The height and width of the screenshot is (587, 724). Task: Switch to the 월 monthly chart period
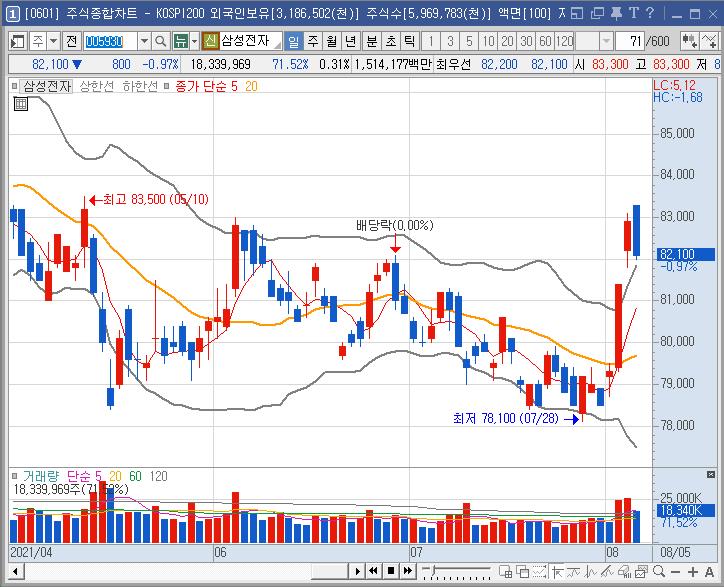point(332,42)
